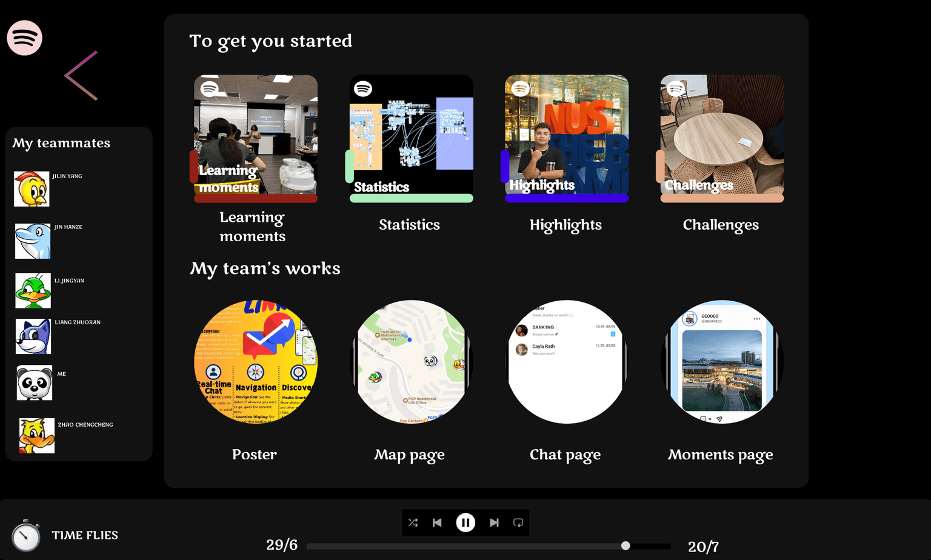Toggle repeat mode
The image size is (931, 560).
(518, 522)
